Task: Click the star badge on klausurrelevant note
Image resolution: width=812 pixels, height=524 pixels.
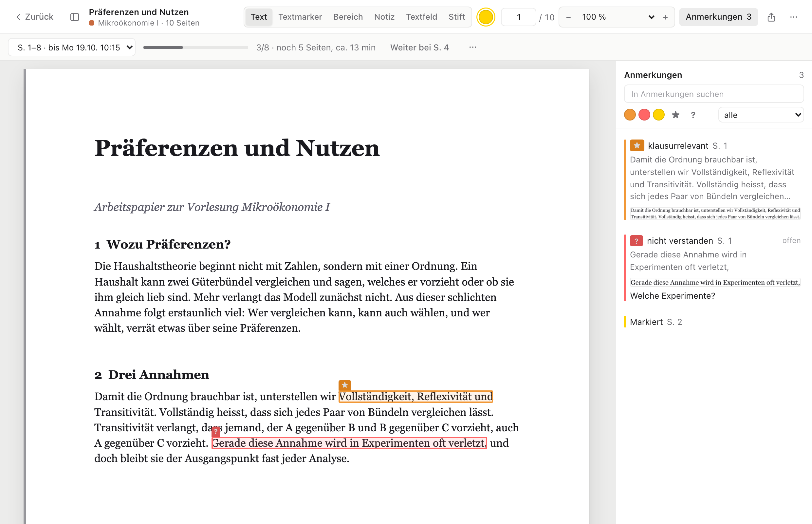Action: click(637, 146)
